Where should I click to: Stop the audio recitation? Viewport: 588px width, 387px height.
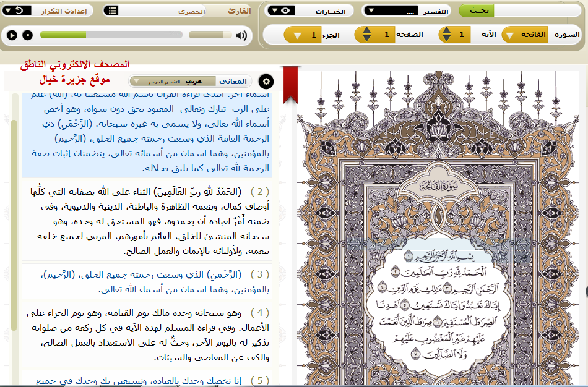(x=27, y=35)
